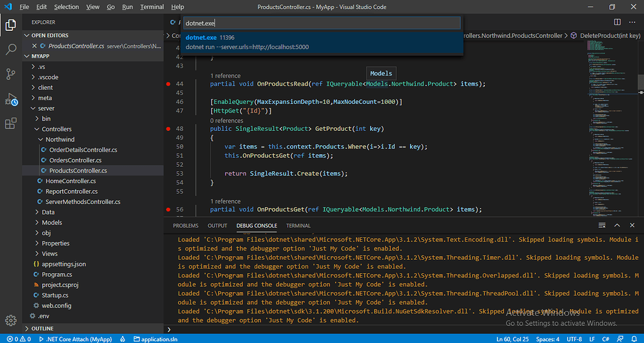The image size is (644, 343).
Task: Toggle breakpoint on line 48
Action: [x=168, y=128]
